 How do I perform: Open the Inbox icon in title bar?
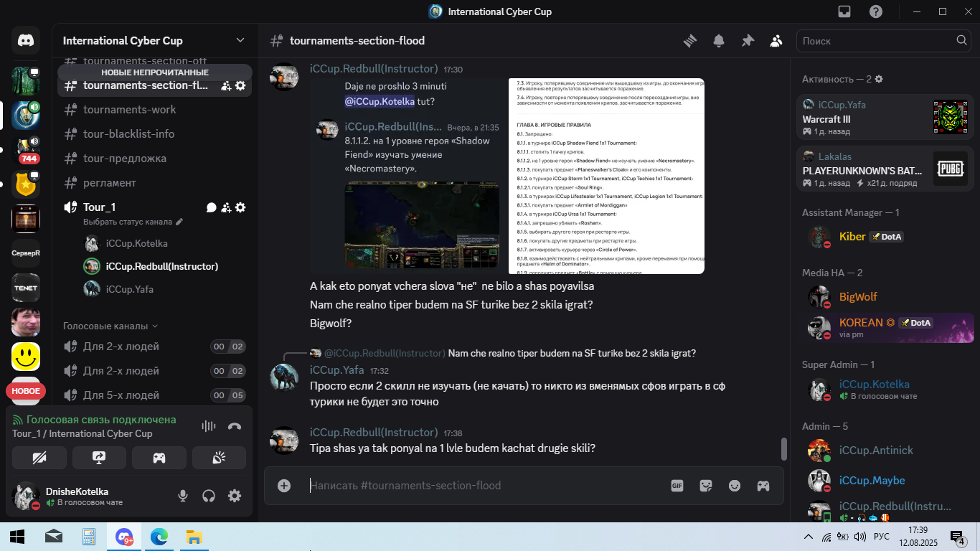click(844, 11)
